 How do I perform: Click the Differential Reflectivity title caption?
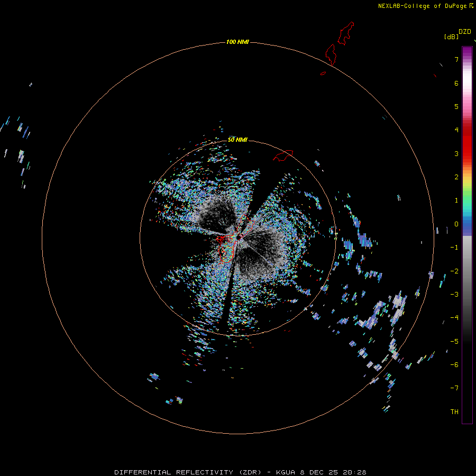240,472
